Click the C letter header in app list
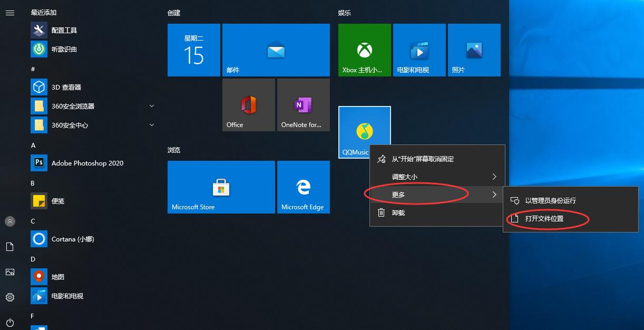Image resolution: width=644 pixels, height=330 pixels. tap(33, 221)
